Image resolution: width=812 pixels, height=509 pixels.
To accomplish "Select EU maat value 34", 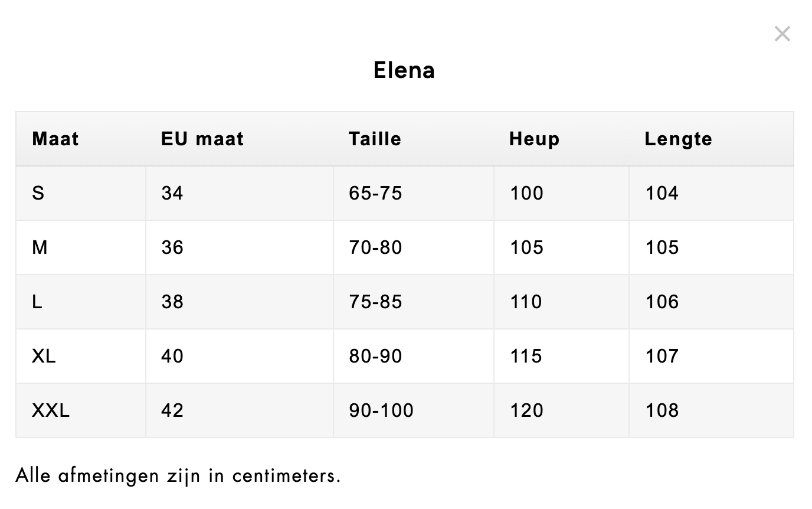I will click(172, 193).
